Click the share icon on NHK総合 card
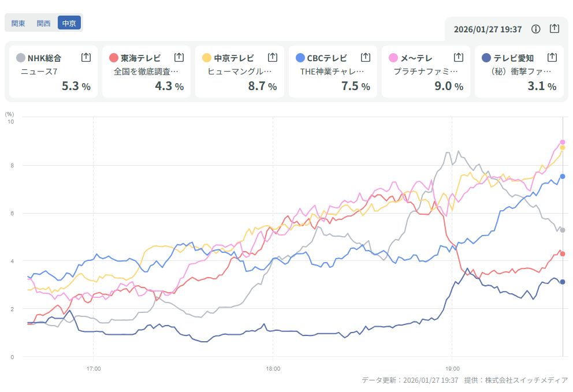Screen dimensions: 573x392 tap(86, 57)
